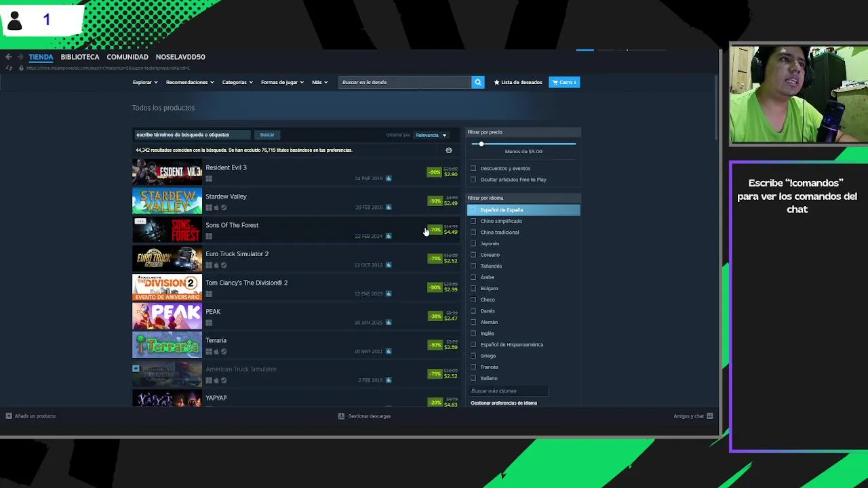The height and width of the screenshot is (488, 868).
Task: Switch to the BIBLIOTECA tab
Action: pyautogui.click(x=80, y=57)
